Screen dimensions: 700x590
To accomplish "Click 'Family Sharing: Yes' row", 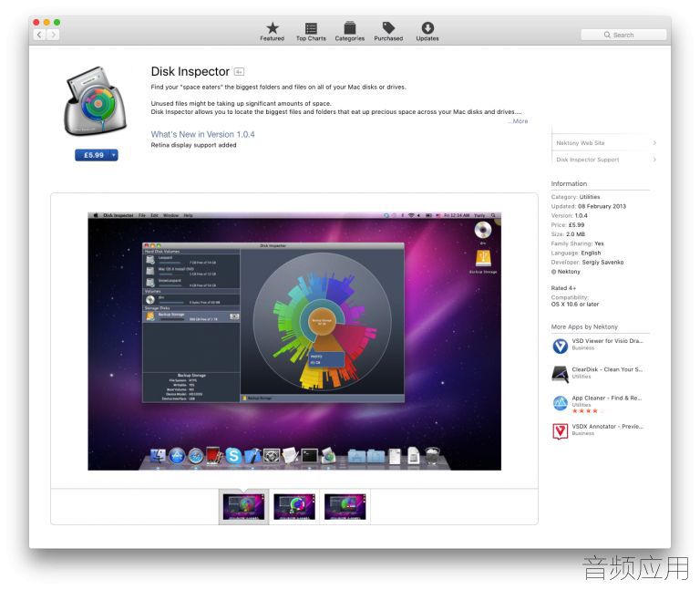I will click(x=577, y=243).
